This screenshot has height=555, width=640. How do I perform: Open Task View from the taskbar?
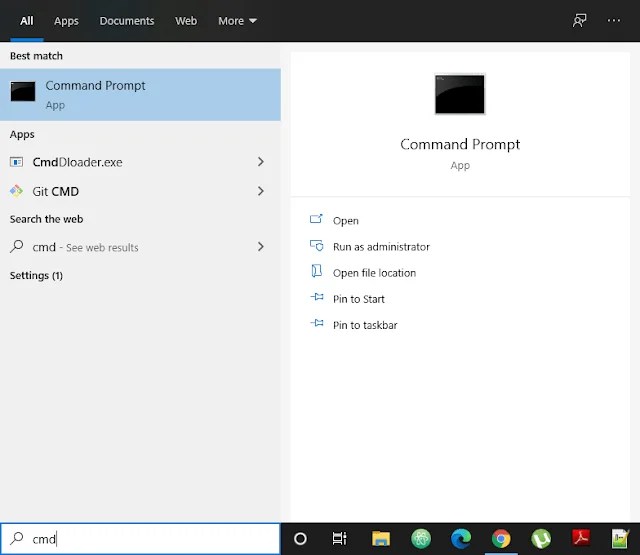(x=339, y=539)
